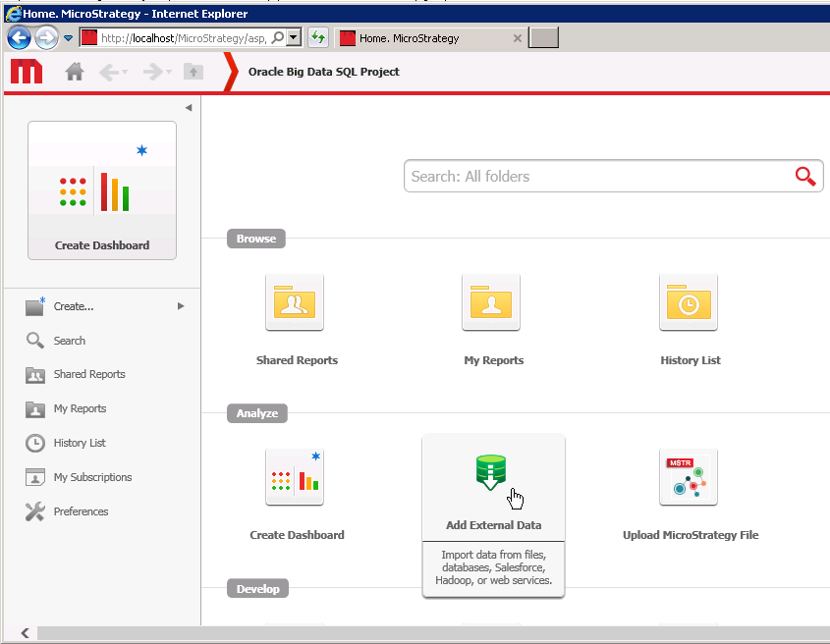Viewport: 830px width, 644px height.
Task: Expand the Create... submenu arrow
Action: coord(180,305)
